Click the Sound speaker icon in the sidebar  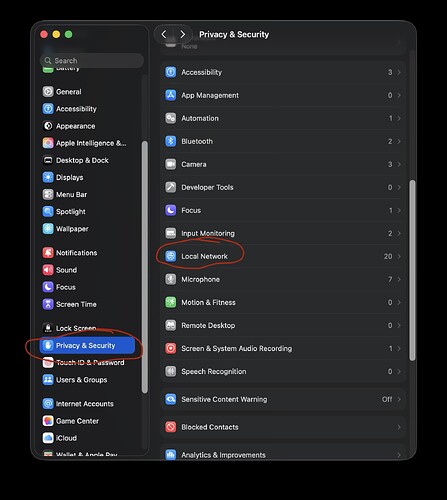click(x=48, y=270)
